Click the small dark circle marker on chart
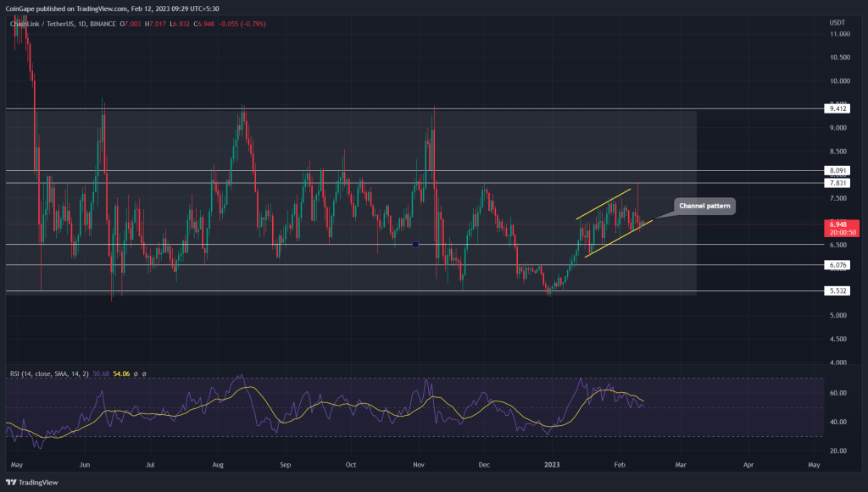This screenshot has width=868, height=492. pyautogui.click(x=415, y=245)
